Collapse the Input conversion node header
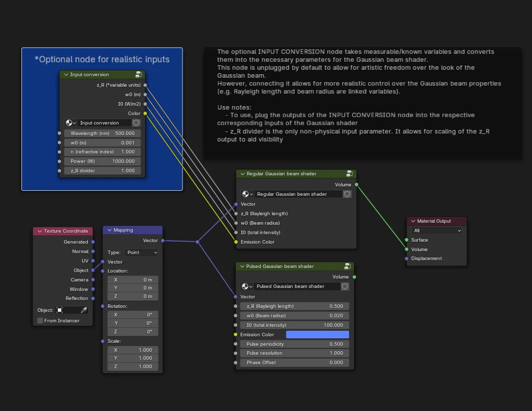Screen dimensions: 532x411 coord(65,74)
